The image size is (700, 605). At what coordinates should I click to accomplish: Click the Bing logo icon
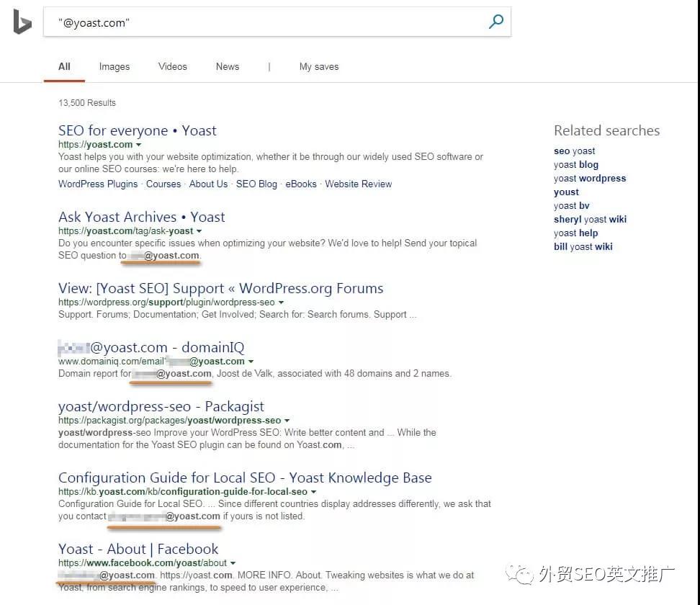coord(22,22)
